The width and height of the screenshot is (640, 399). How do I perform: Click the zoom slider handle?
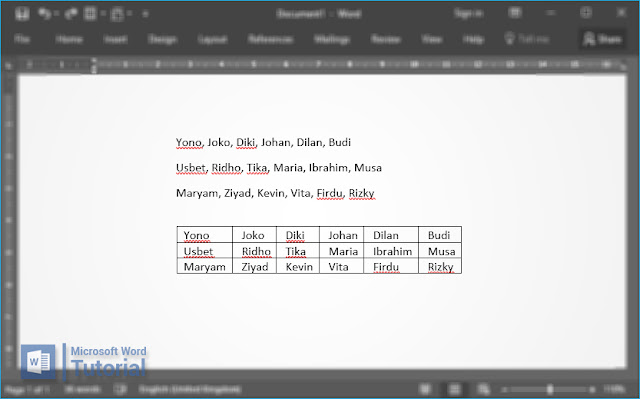coord(550,390)
